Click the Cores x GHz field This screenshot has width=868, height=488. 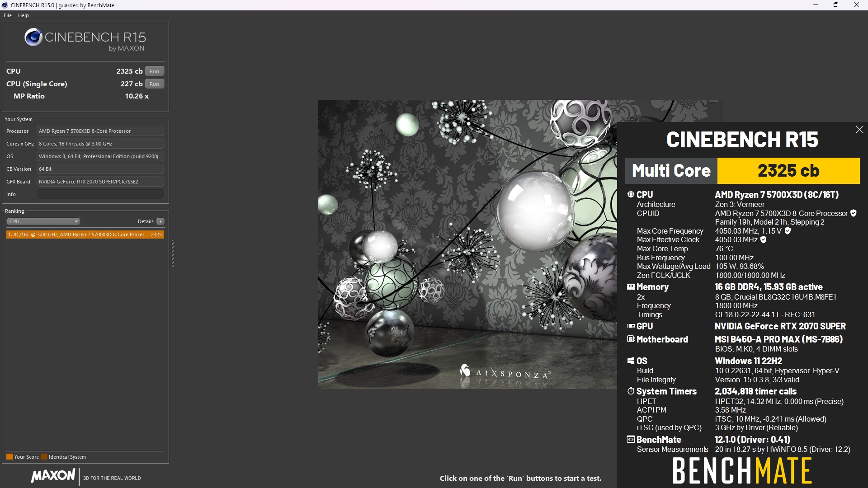(100, 144)
